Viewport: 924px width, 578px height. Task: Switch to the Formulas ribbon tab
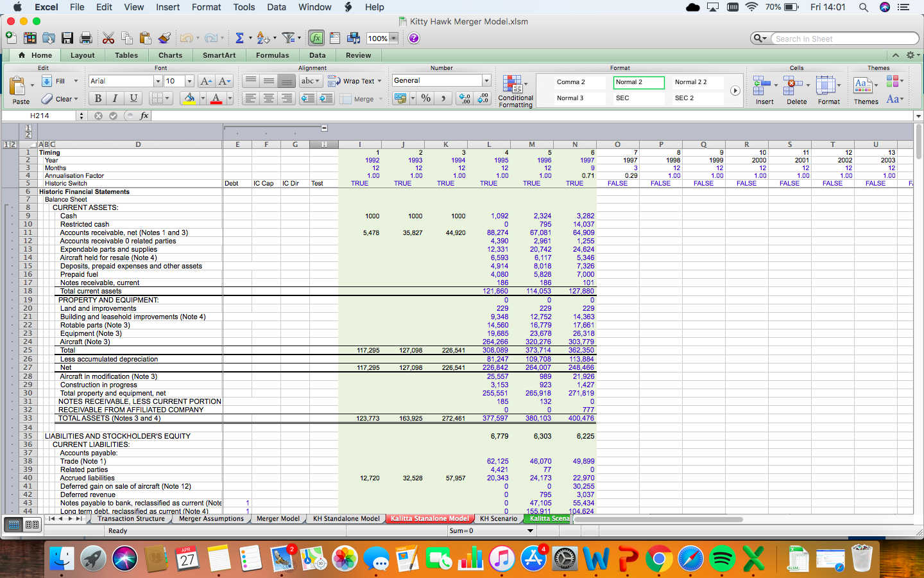(272, 55)
